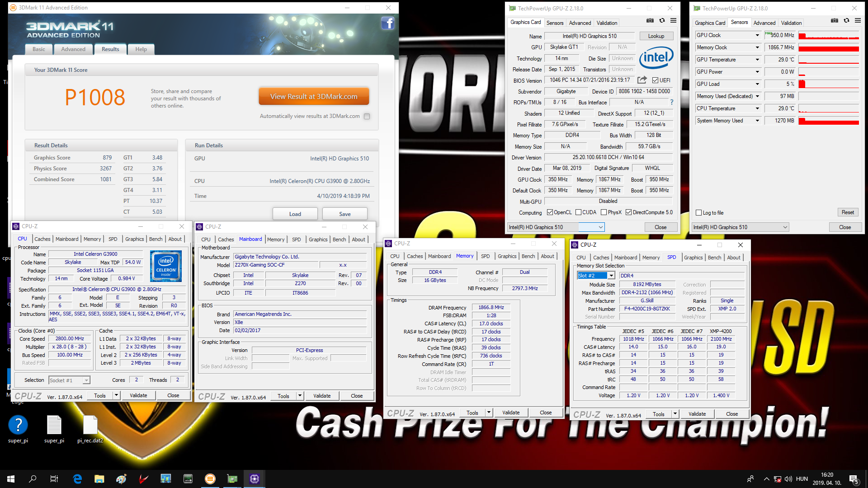
Task: Switch to Basic tab in 3DMark 11
Action: pos(39,49)
